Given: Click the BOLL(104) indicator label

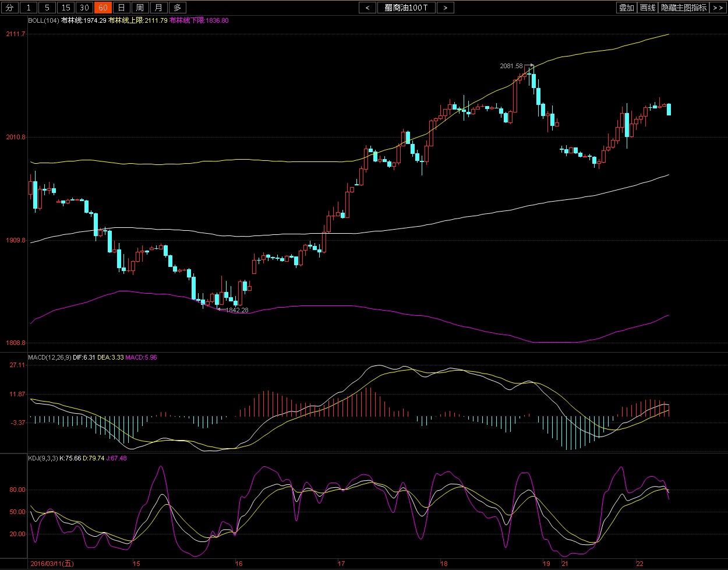Looking at the screenshot, I should point(44,20).
